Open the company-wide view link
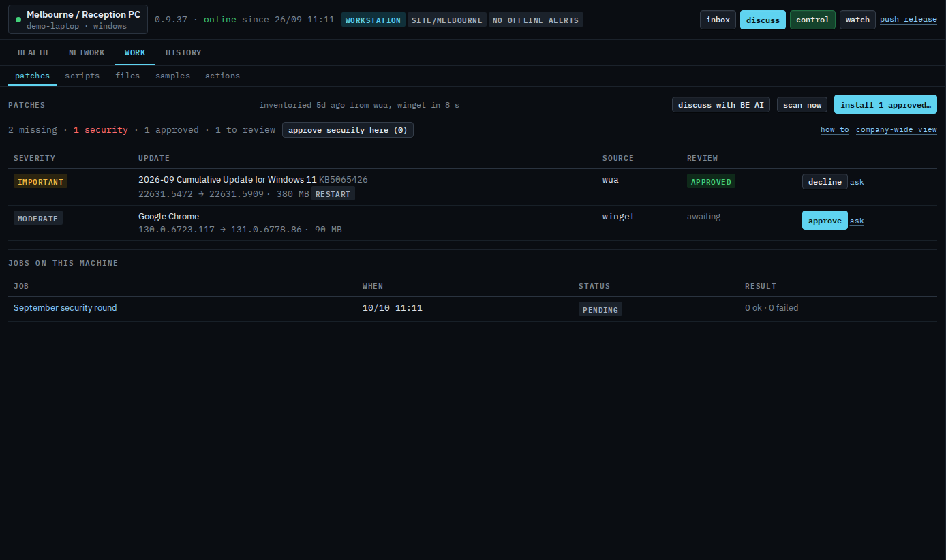946x560 pixels. tap(896, 130)
